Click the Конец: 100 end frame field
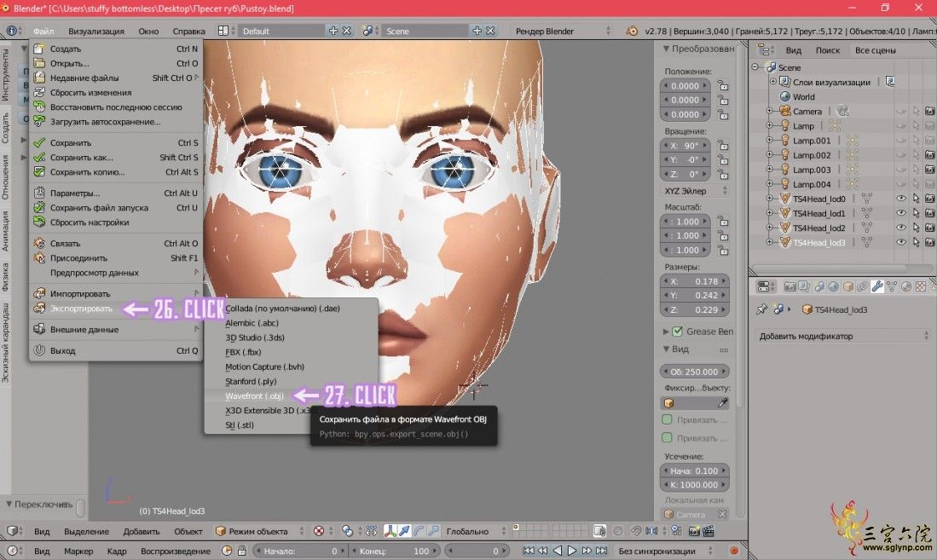This screenshot has width=937, height=560. click(395, 551)
